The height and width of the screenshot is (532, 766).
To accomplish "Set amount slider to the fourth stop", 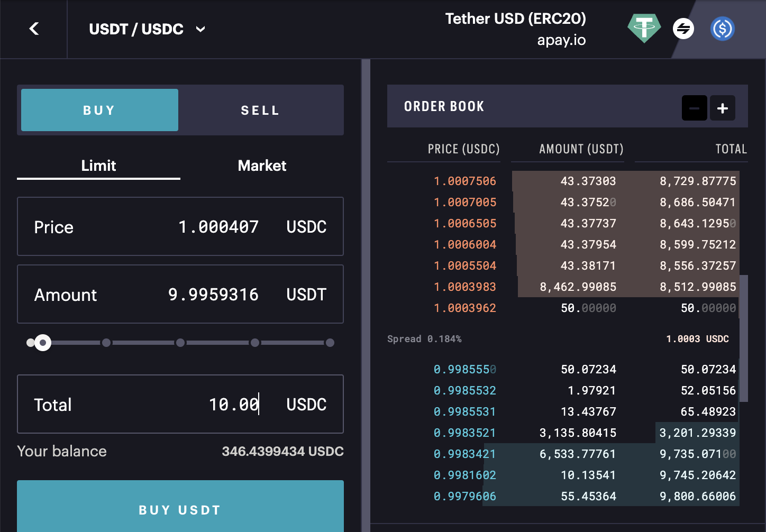I will pos(255,343).
